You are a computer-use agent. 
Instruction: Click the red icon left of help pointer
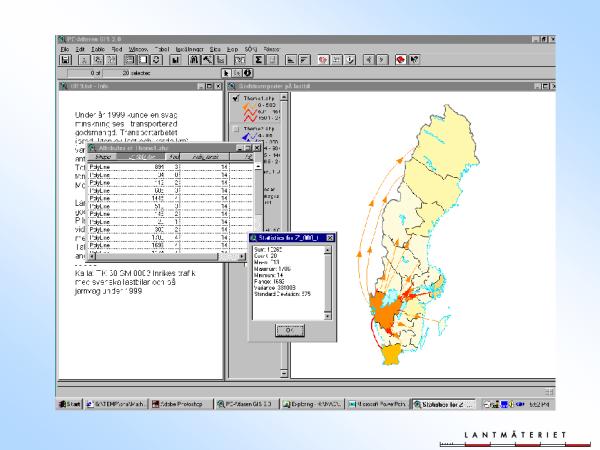tap(400, 60)
